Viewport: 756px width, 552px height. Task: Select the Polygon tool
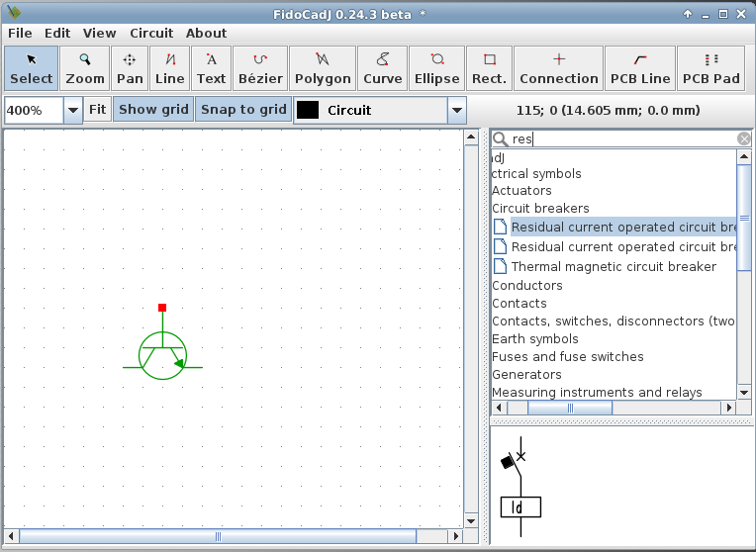pos(323,68)
